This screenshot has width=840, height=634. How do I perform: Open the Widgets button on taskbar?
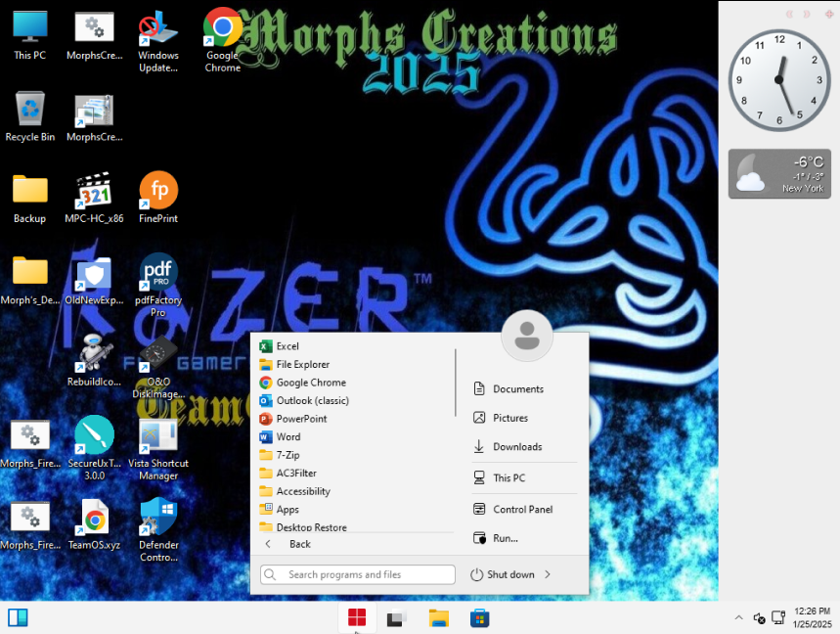(x=18, y=618)
